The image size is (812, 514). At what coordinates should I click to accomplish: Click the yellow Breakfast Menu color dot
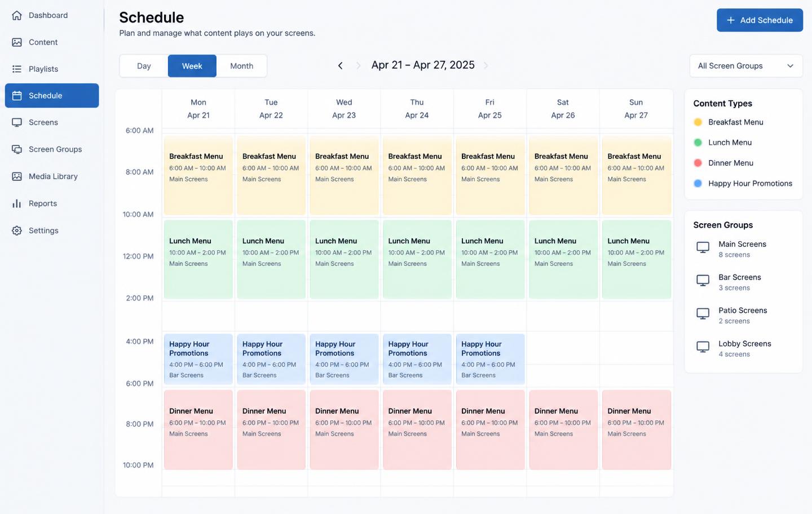coord(698,122)
